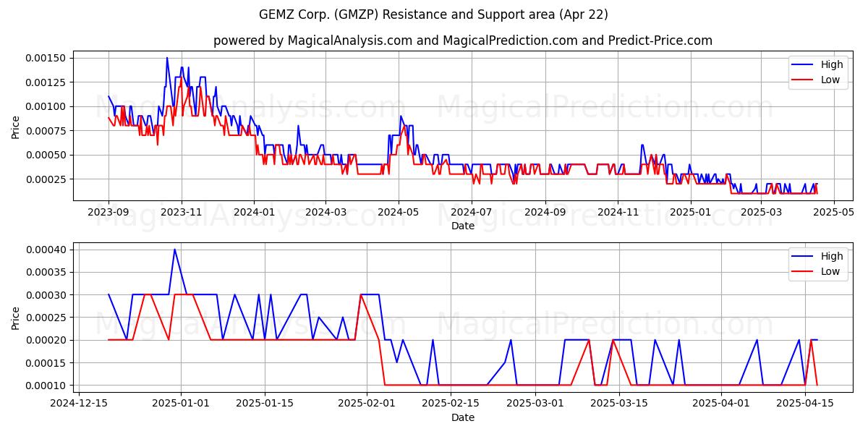Click the '2024-03' date label on the top chart
This screenshot has width=868, height=434.
point(325,212)
